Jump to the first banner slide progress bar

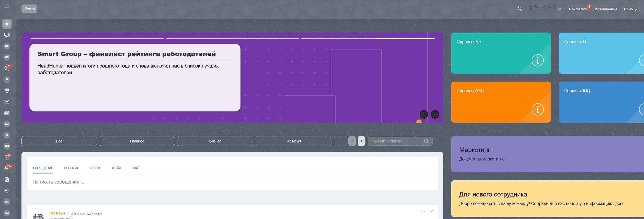(97, 38)
